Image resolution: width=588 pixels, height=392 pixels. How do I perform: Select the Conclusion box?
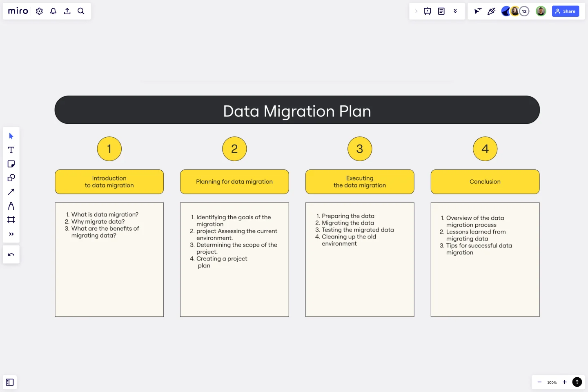(485, 182)
